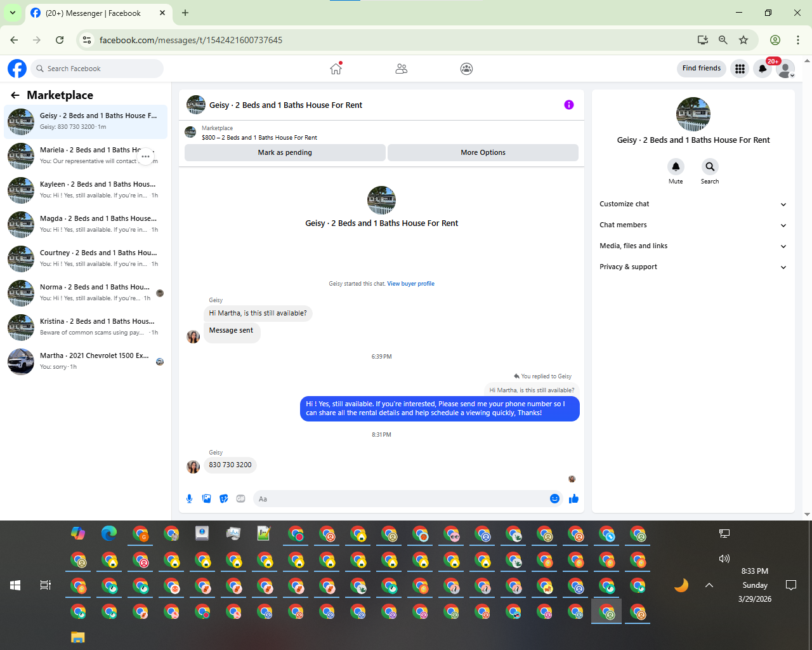Image resolution: width=812 pixels, height=650 pixels.
Task: Open the Kayleen conversation
Action: 86,190
